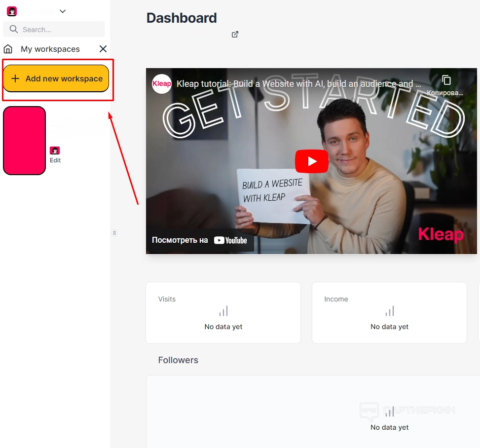Open the Income stats card
480x448 pixels.
(389, 313)
